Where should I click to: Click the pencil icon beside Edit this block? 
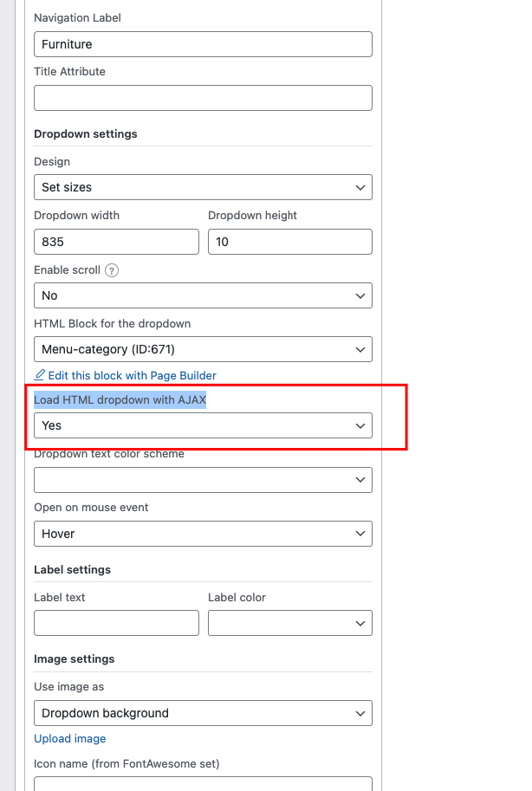pyautogui.click(x=39, y=375)
